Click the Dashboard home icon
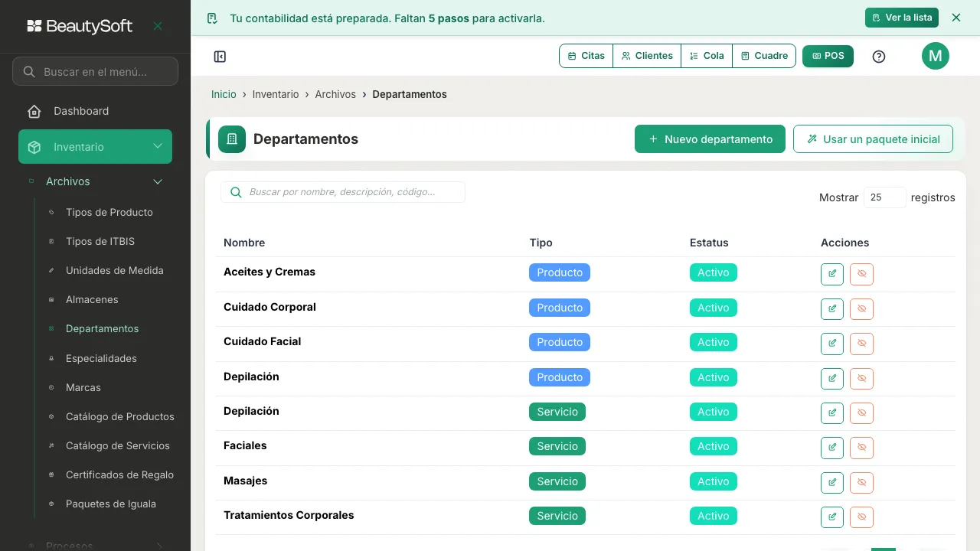Viewport: 980px width, 551px height. pos(34,112)
